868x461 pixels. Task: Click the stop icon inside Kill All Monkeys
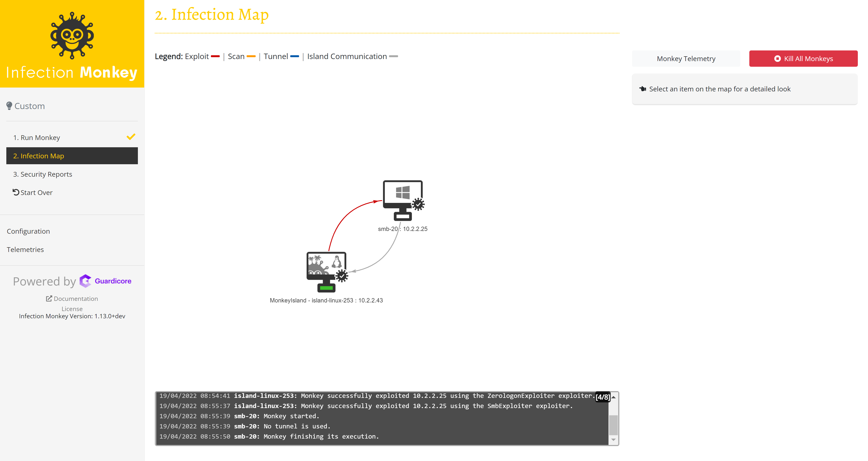point(777,58)
